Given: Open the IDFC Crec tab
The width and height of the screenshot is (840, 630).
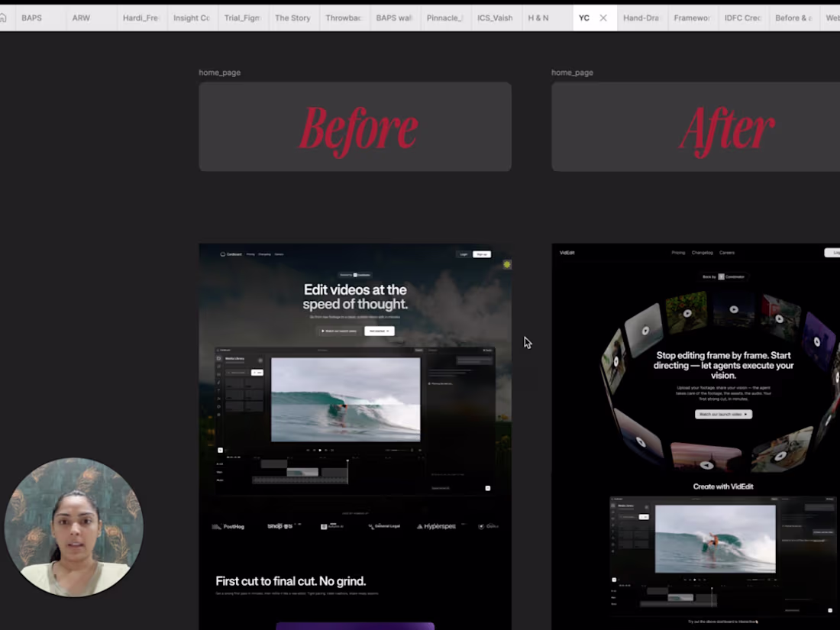Looking at the screenshot, I should click(x=742, y=18).
